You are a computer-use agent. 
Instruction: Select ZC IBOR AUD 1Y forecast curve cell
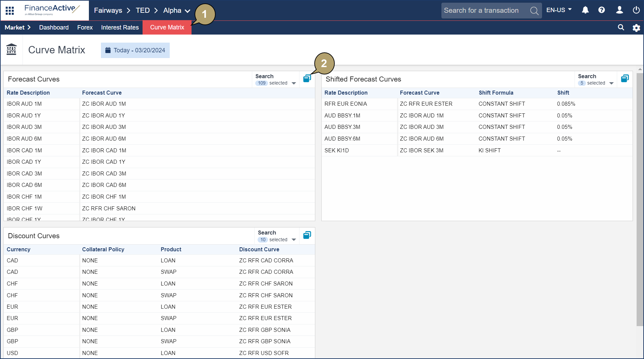103,115
